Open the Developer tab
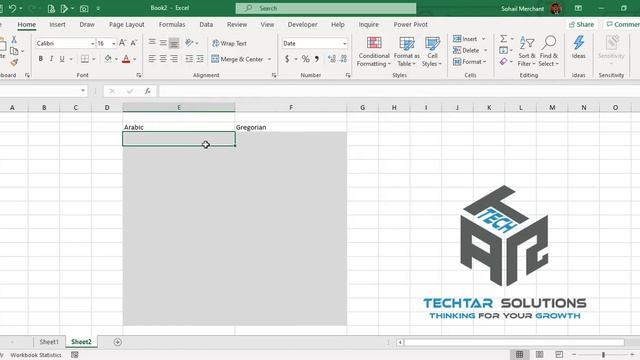This screenshot has width=640, height=360. 302,24
